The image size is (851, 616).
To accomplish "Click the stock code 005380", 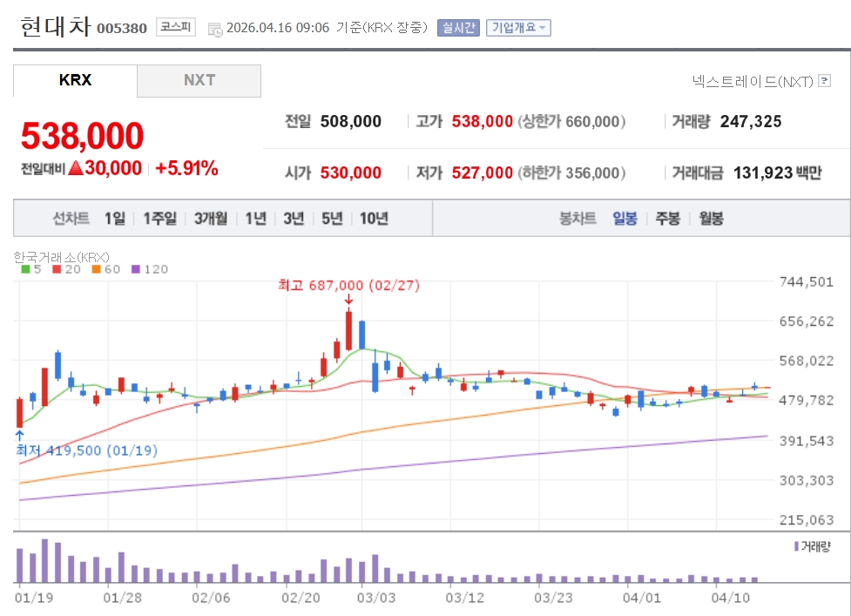I will (122, 28).
